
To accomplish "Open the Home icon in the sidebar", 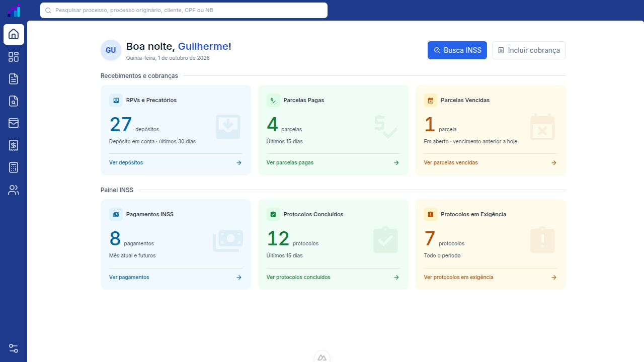I will pyautogui.click(x=14, y=34).
